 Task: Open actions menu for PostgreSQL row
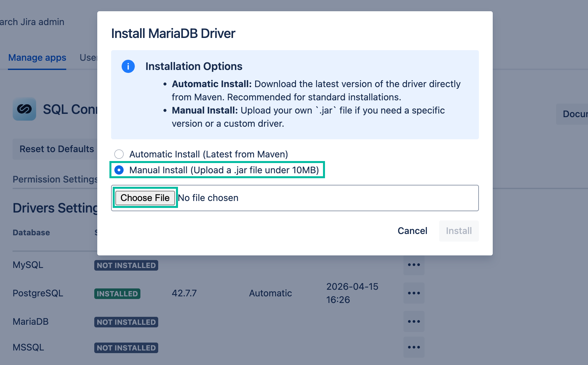(x=414, y=293)
